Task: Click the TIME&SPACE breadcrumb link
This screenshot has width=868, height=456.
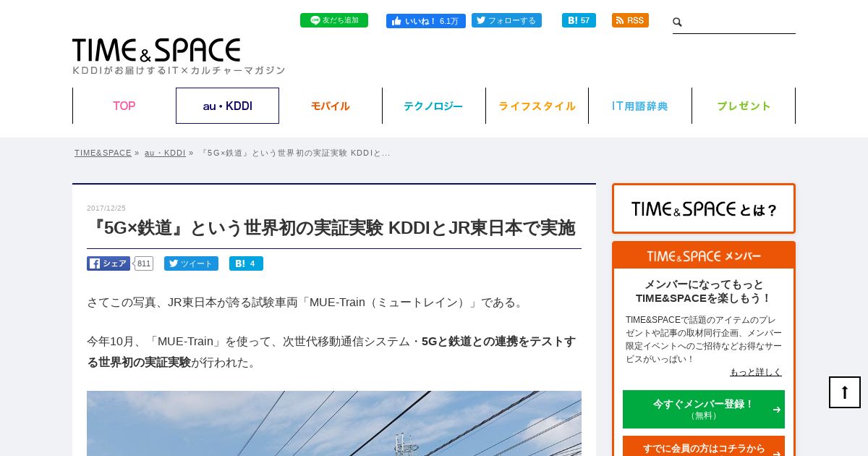Action: pyautogui.click(x=103, y=153)
